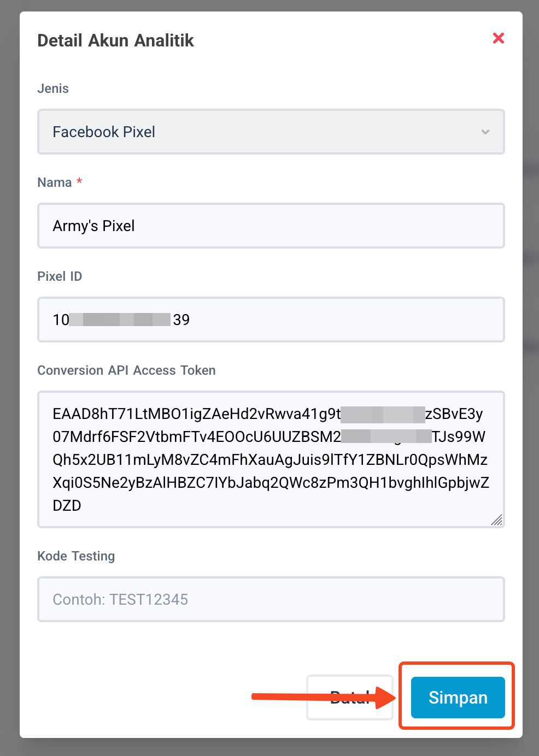Click the chevron icon on the Facebook Pixel selector
This screenshot has width=539, height=756.
click(485, 132)
